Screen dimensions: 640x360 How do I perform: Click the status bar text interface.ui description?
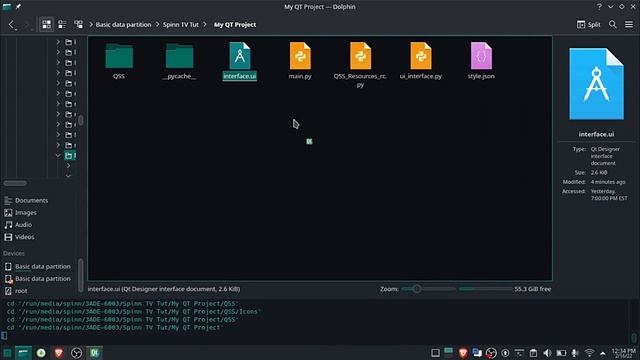click(164, 289)
